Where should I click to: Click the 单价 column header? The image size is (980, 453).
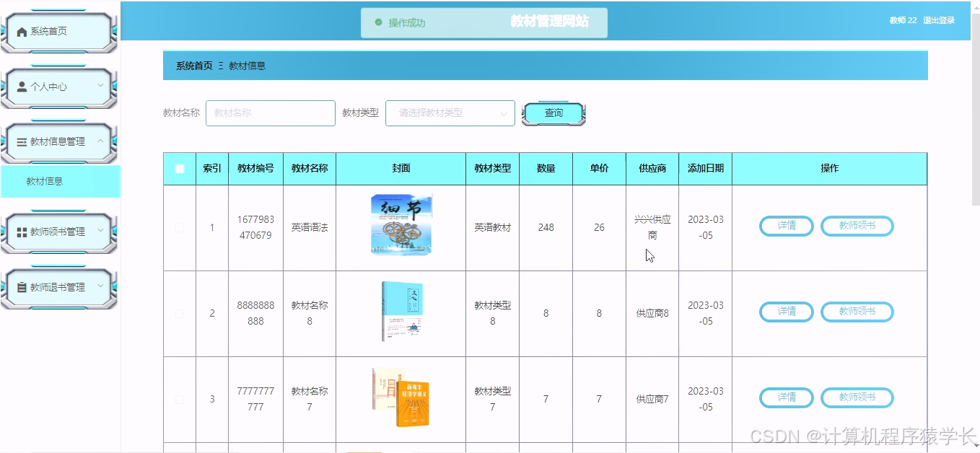click(599, 169)
